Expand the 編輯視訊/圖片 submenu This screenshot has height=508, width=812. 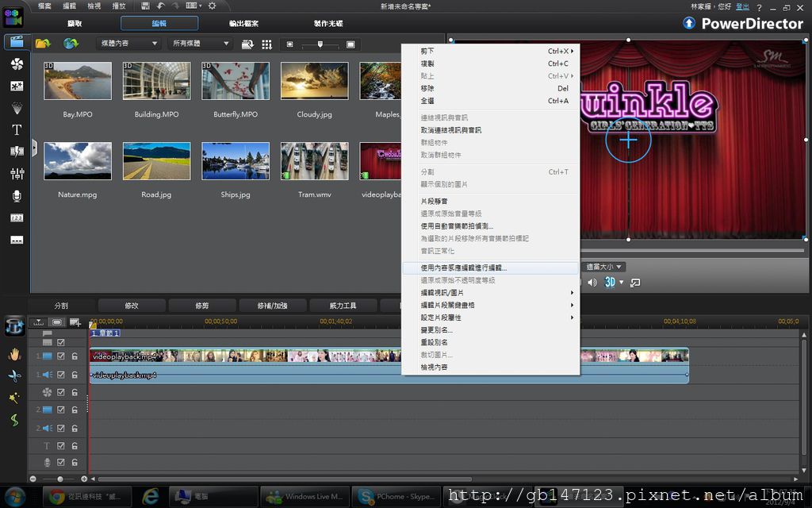coord(490,293)
